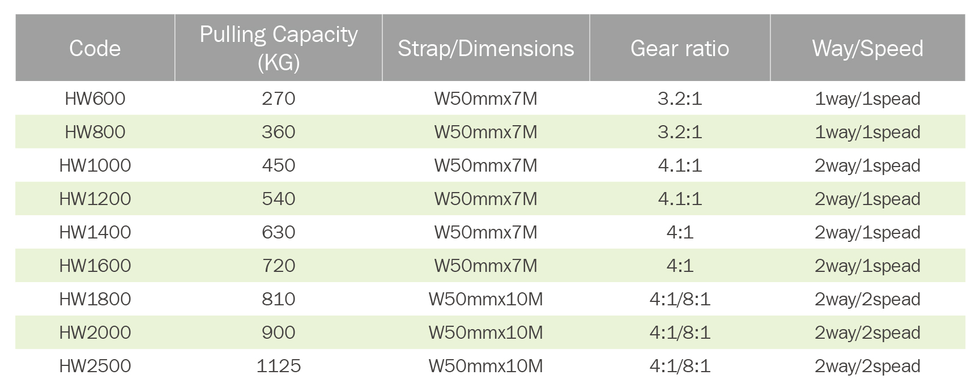Image resolution: width=980 pixels, height=392 pixels.
Task: Click the Strap/Dimensions column header
Action: tap(485, 49)
